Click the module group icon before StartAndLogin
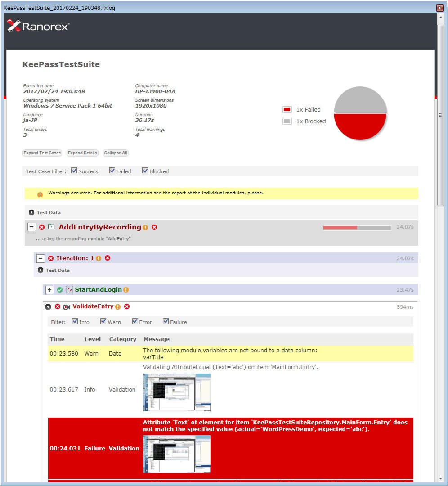448x486 pixels. 69,290
